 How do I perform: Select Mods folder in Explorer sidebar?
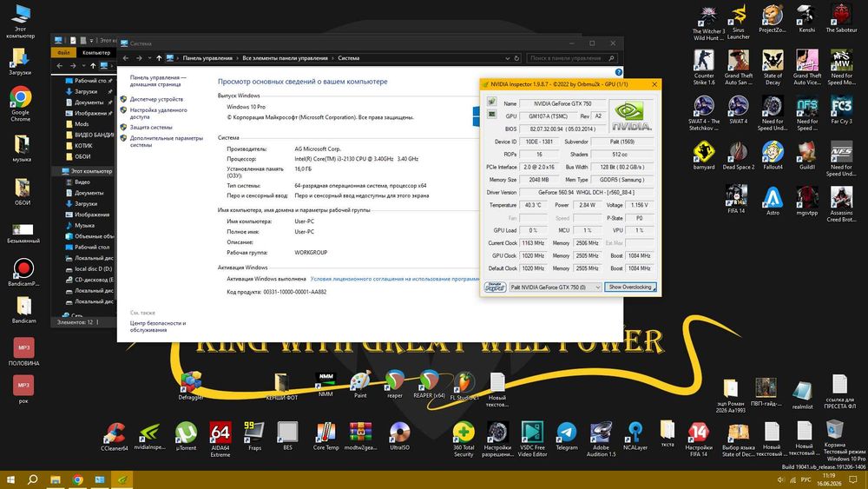click(x=82, y=124)
